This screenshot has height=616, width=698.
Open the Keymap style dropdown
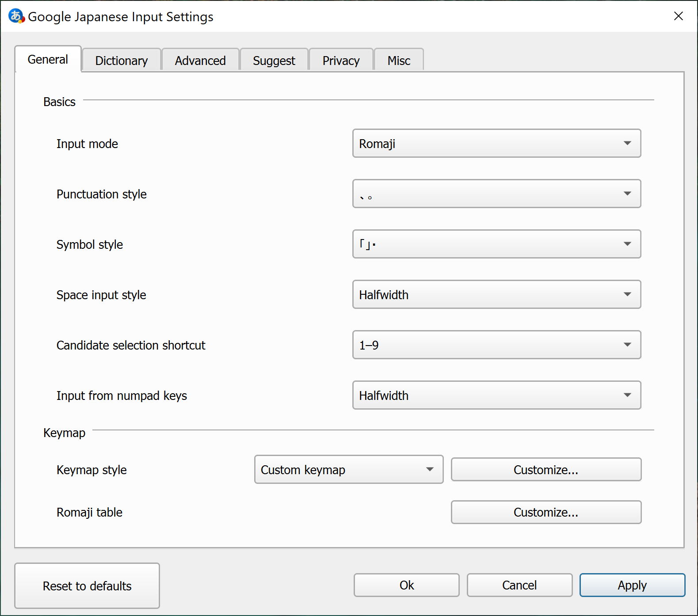[x=349, y=469]
